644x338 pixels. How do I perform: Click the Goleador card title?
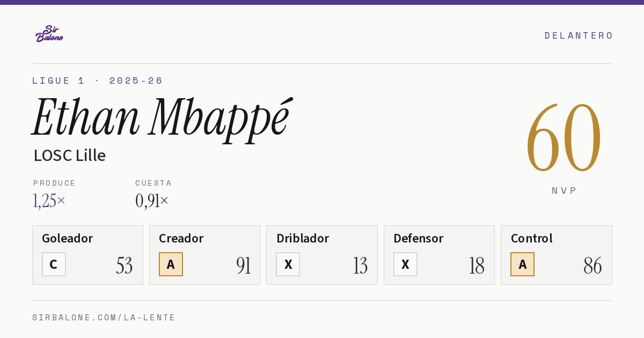pos(68,238)
